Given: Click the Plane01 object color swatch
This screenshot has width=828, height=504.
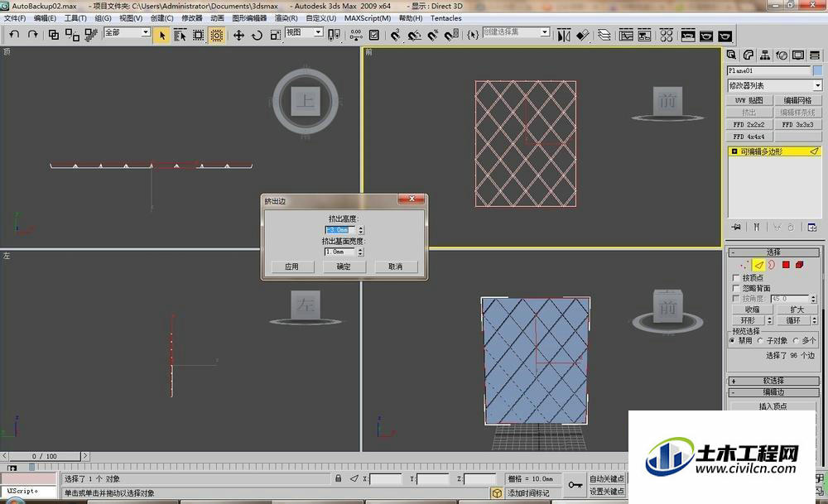Looking at the screenshot, I should point(817,70).
